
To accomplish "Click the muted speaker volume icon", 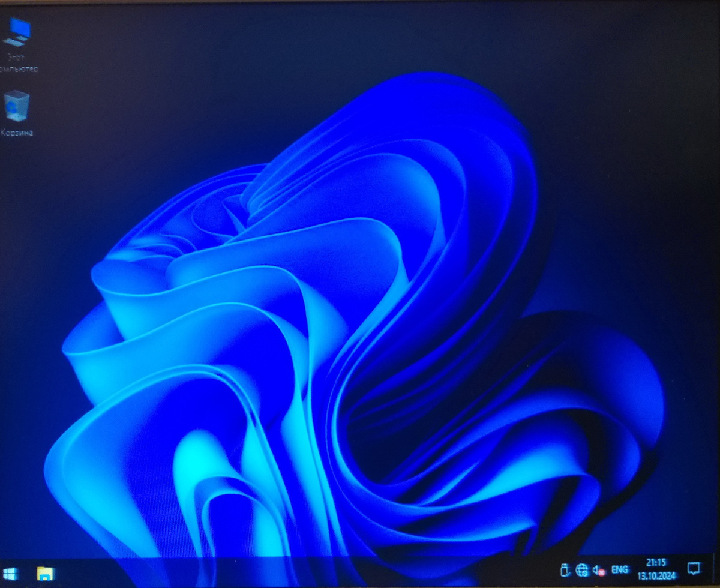I will pyautogui.click(x=598, y=570).
